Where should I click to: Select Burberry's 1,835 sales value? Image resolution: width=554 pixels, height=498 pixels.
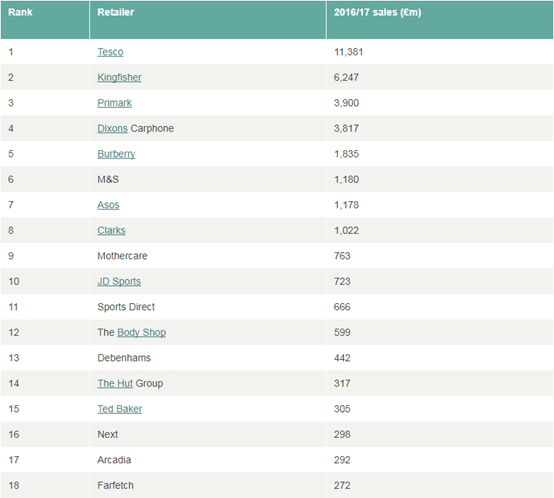pyautogui.click(x=346, y=154)
